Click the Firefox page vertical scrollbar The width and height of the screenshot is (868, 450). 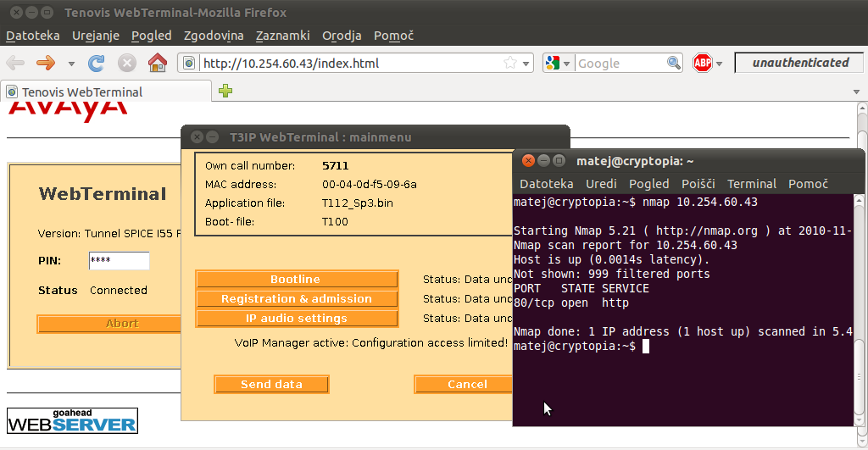pyautogui.click(x=862, y=274)
